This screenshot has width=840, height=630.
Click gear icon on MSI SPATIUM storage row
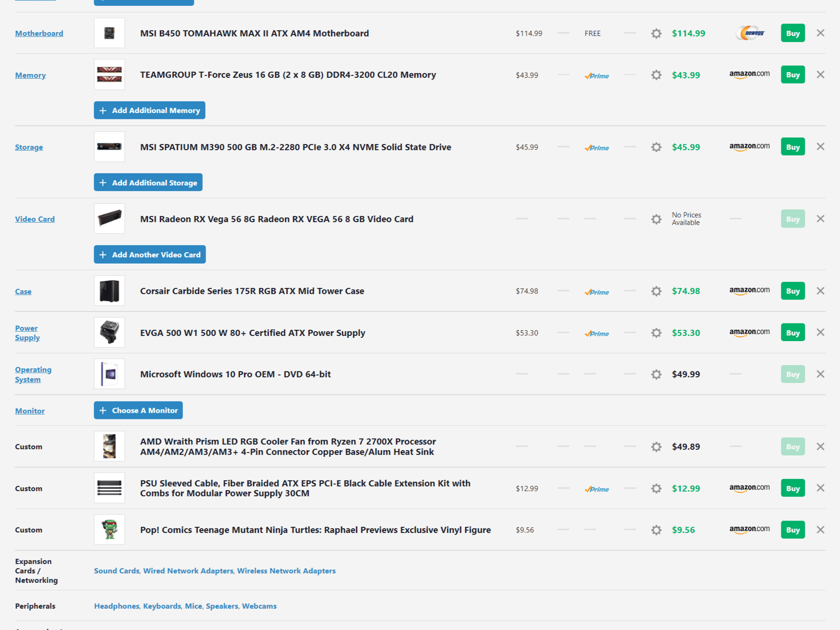click(656, 147)
